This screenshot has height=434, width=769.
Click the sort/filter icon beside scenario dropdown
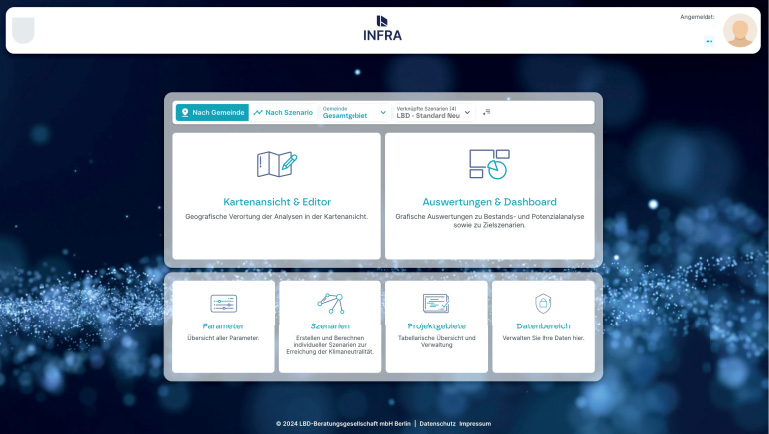(x=487, y=112)
